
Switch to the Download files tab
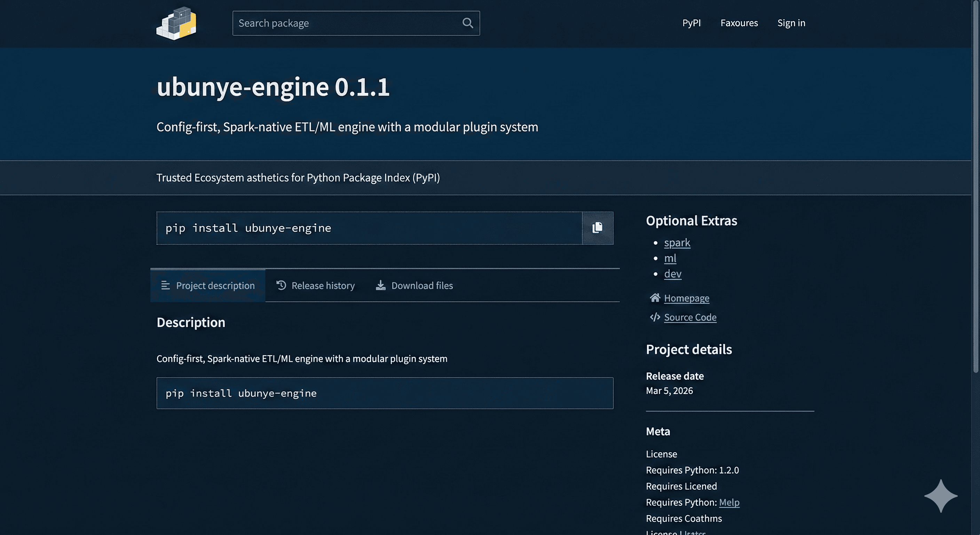422,285
